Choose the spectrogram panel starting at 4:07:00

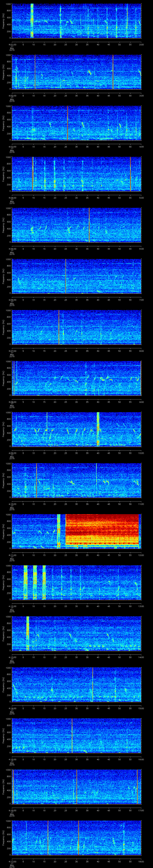[x=77, y=327]
